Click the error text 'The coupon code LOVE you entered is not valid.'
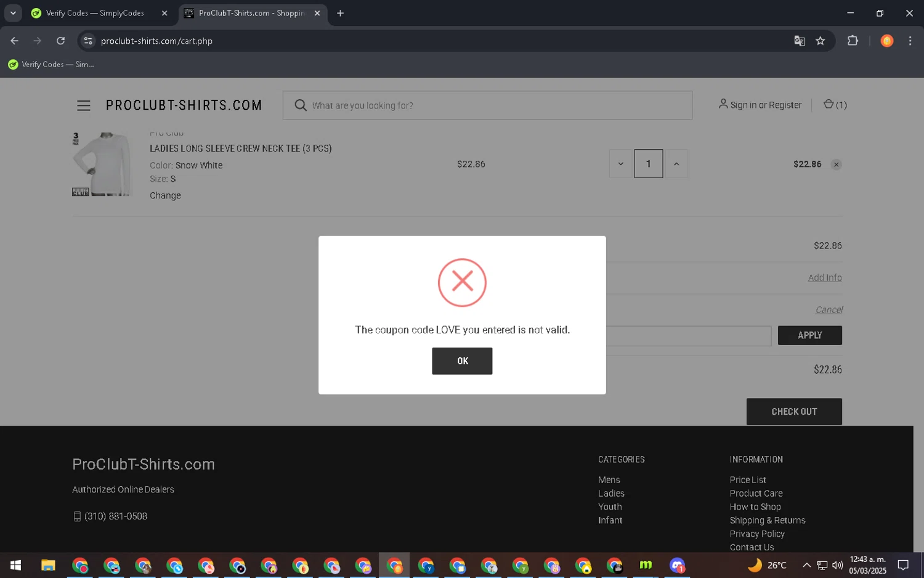This screenshot has height=578, width=924. click(x=462, y=330)
